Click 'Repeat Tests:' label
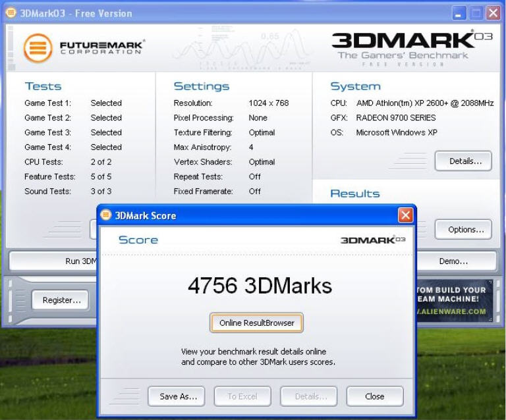Image resolution: width=506 pixels, height=420 pixels. tap(198, 176)
